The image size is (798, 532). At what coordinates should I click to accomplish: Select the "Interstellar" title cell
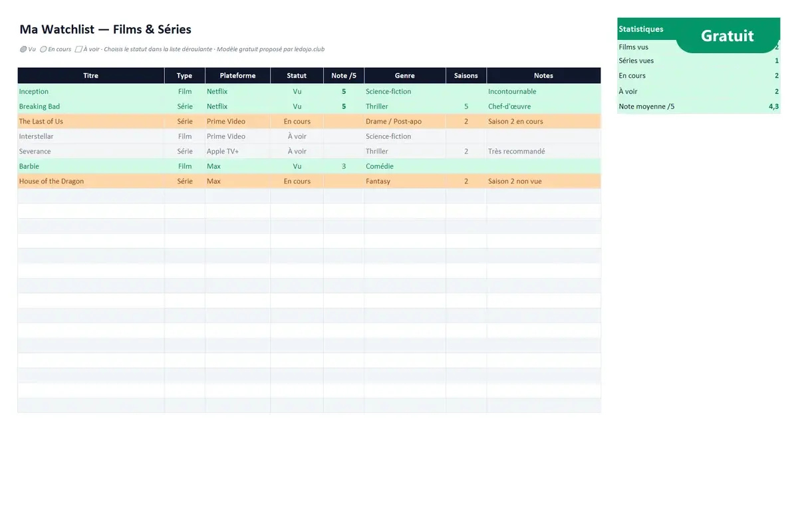tap(91, 136)
